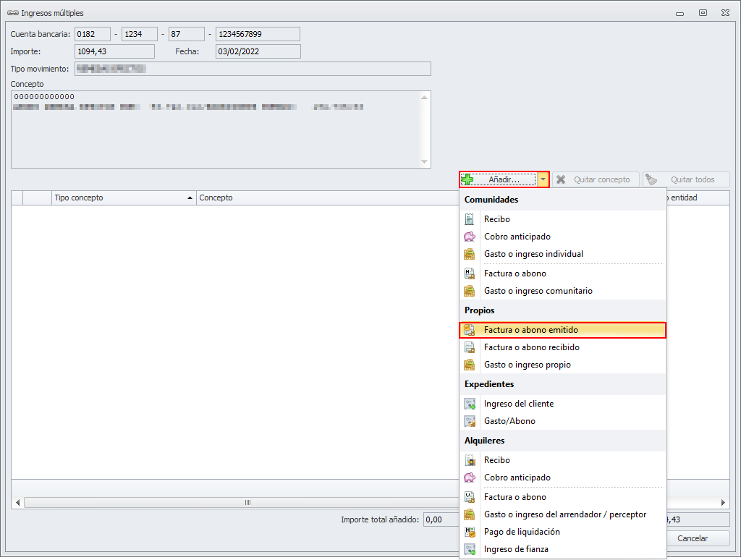Click Pago de liquidación icon
The width and height of the screenshot is (741, 560).
coord(469,532)
